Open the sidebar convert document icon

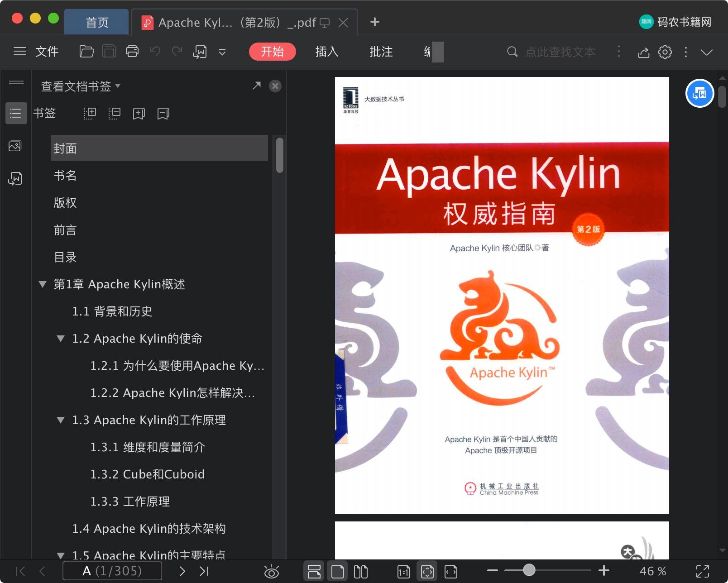pos(15,179)
